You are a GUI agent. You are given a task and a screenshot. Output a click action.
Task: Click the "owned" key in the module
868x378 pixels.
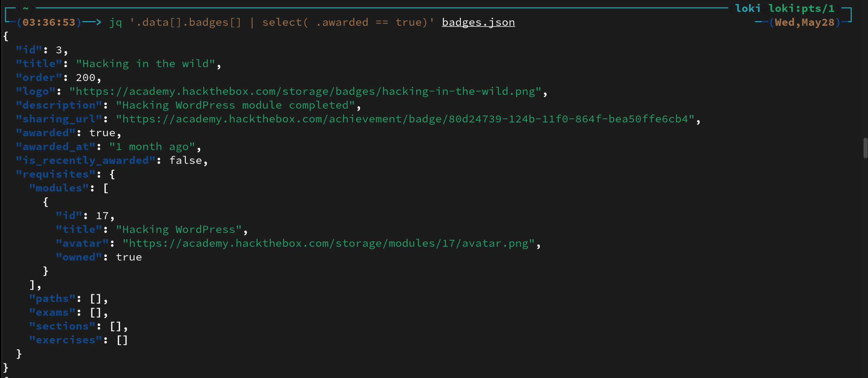[x=79, y=257]
